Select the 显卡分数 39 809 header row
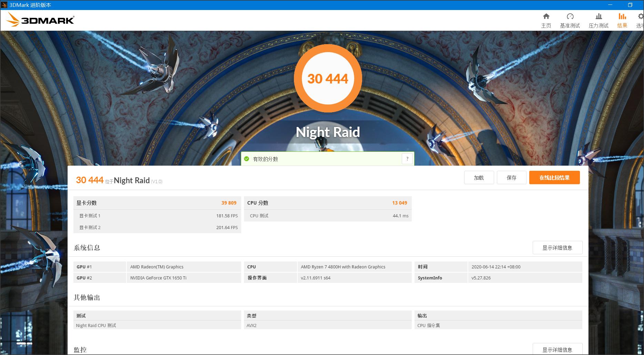644x355 pixels. 157,203
